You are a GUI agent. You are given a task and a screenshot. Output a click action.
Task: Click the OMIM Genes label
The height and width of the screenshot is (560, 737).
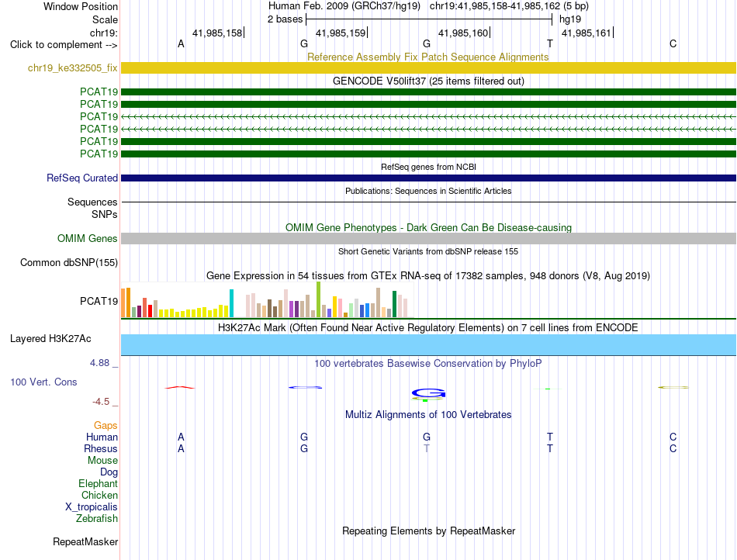[x=88, y=239]
